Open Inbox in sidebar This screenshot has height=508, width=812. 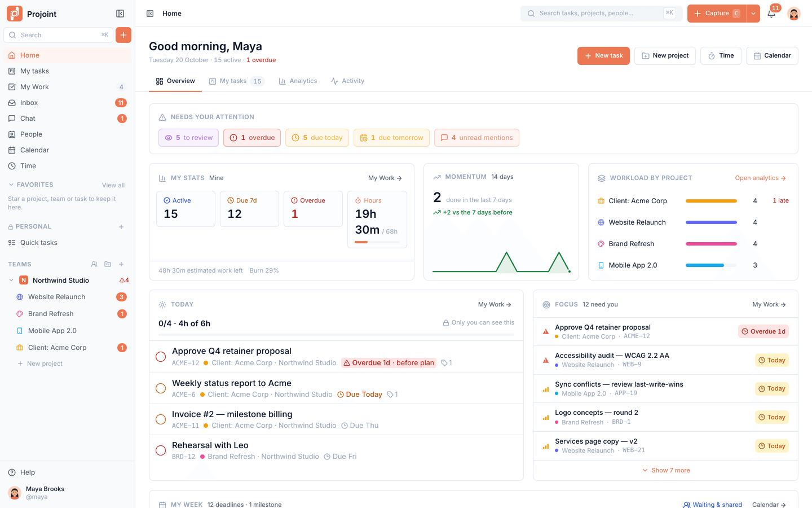click(68, 103)
